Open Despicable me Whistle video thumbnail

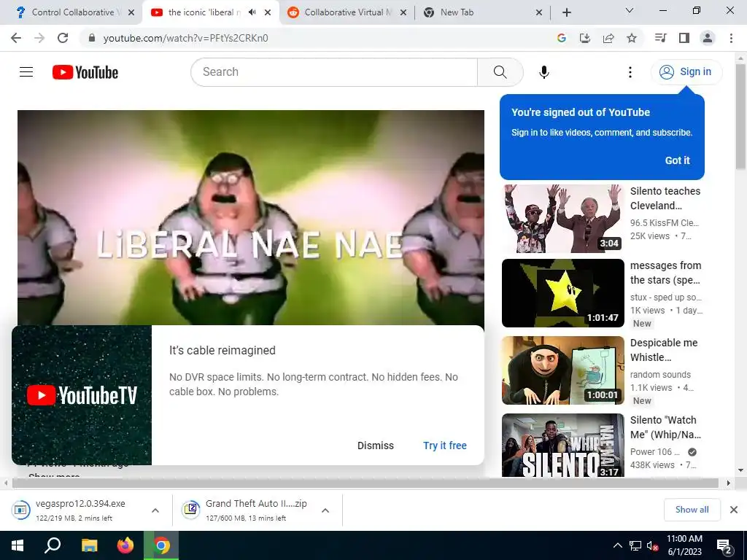click(563, 370)
